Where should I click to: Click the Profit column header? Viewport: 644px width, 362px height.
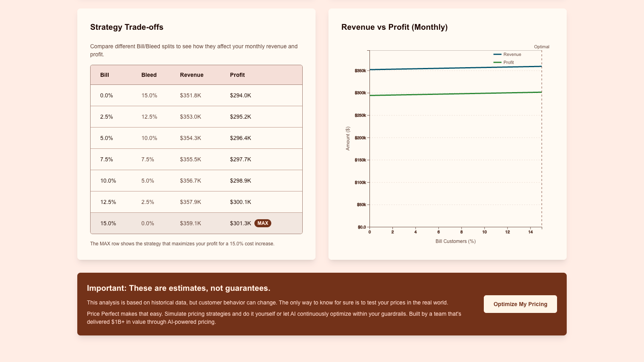coord(237,75)
